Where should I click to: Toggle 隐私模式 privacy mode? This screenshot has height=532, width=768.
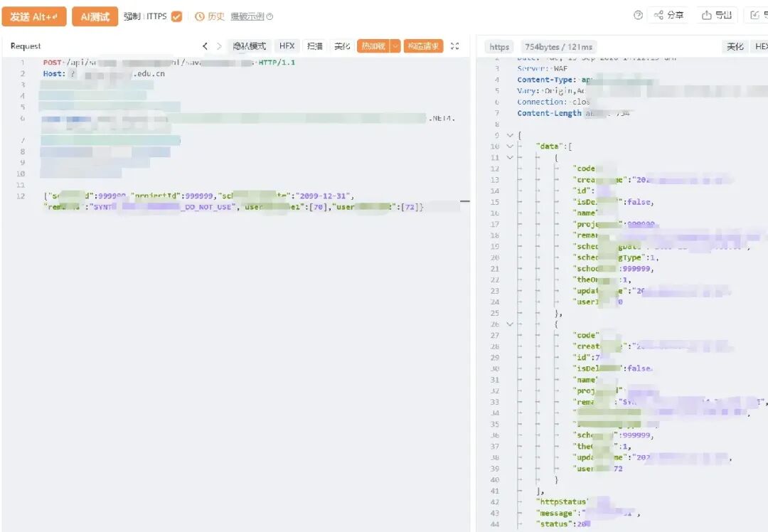click(x=250, y=46)
